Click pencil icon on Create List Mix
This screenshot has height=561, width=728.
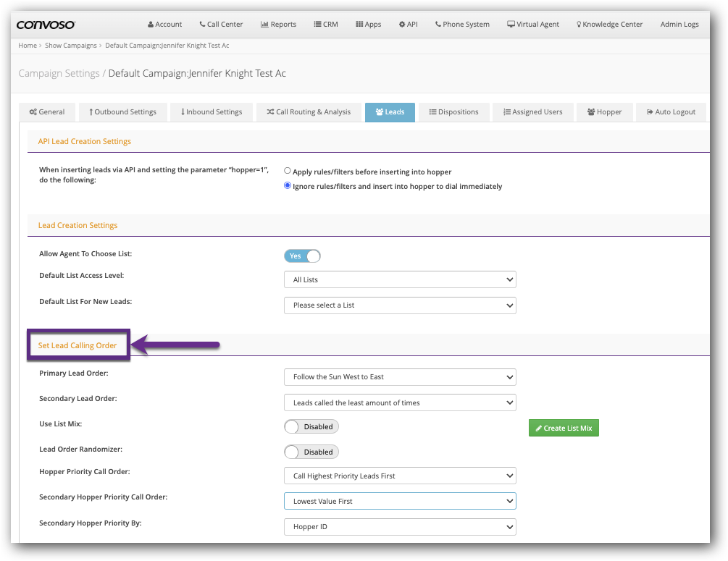[538, 429]
